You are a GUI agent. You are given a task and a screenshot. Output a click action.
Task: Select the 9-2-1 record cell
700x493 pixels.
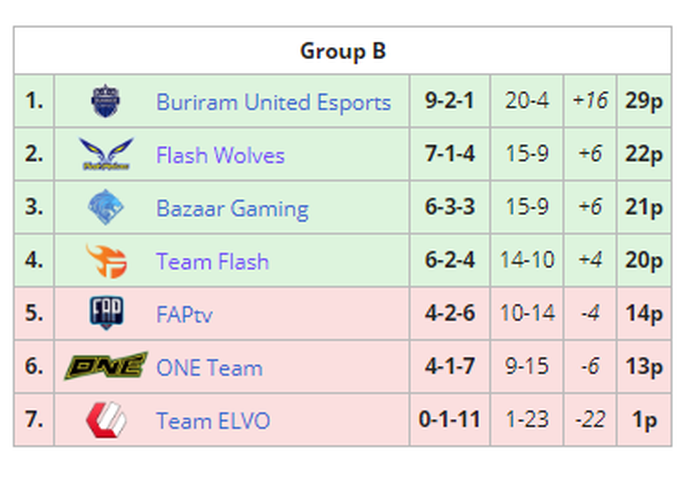[450, 100]
